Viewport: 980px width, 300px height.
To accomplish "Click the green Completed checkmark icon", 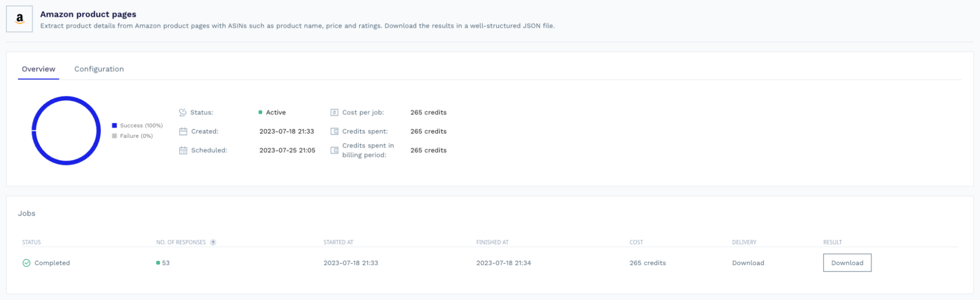I will pos(26,263).
